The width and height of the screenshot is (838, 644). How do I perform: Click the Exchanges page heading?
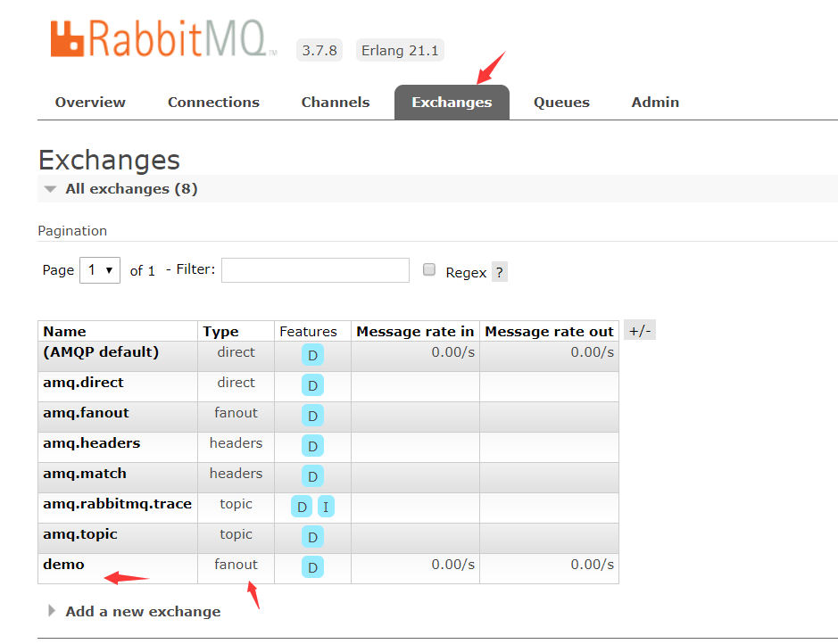click(x=109, y=160)
